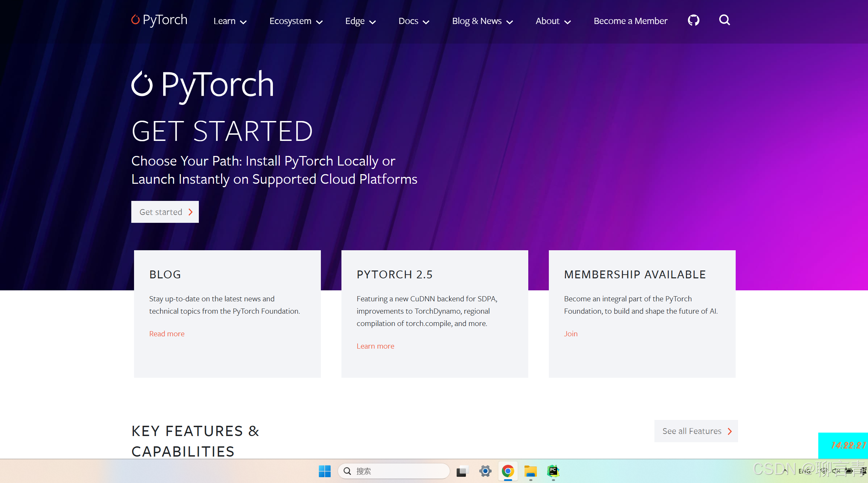
Task: Follow the Read more link under Blog
Action: [x=167, y=334]
